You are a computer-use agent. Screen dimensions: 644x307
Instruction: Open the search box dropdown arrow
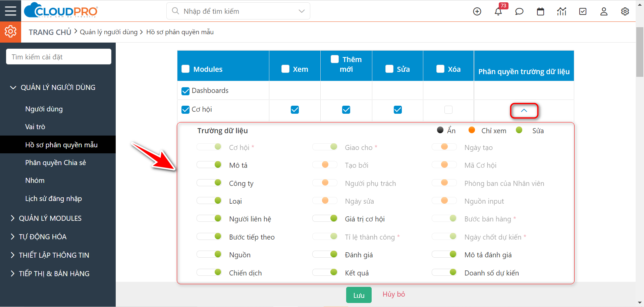[302, 11]
